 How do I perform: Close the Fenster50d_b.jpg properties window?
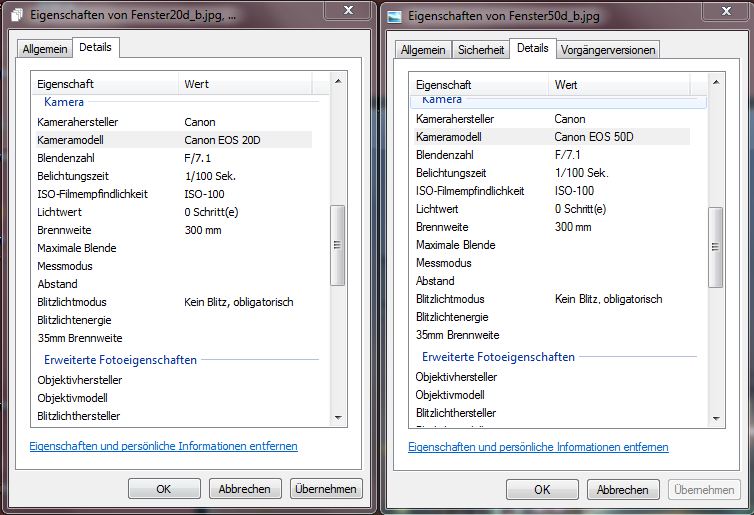[726, 11]
